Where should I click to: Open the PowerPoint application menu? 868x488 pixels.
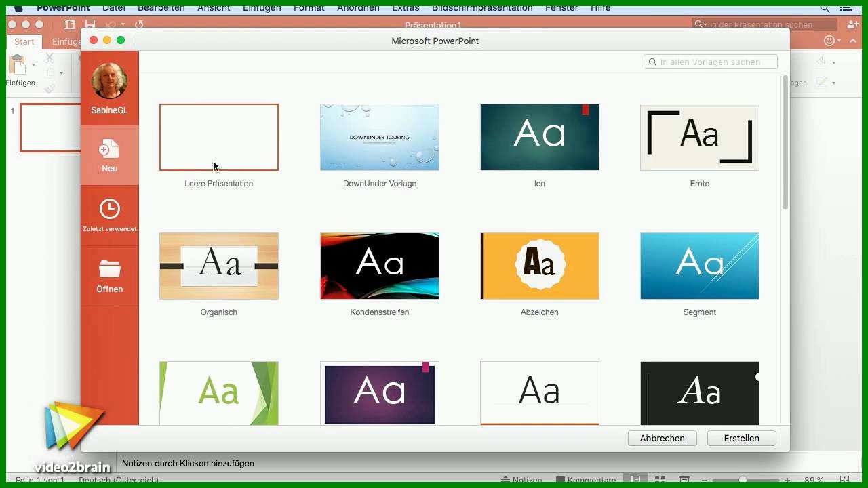[63, 7]
